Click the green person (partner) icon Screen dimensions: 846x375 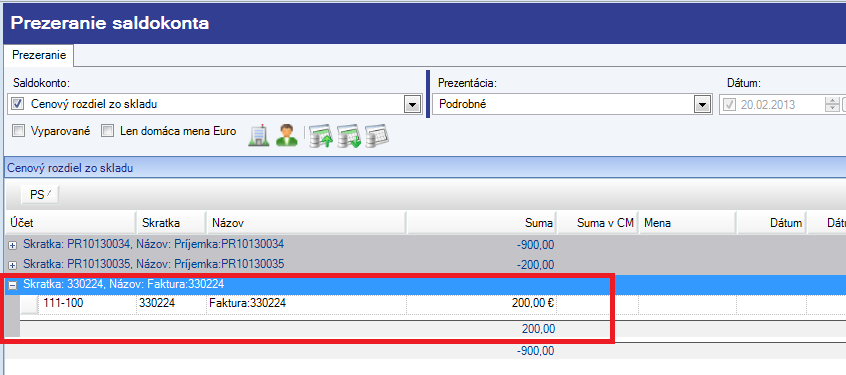[286, 135]
